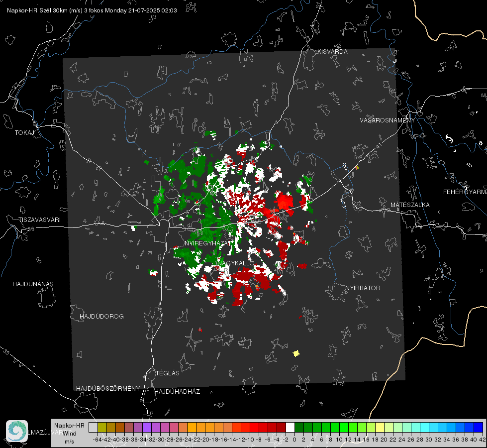Click the NYÍREGYHÁZA city label
The width and height of the screenshot is (487, 448).
pyautogui.click(x=205, y=243)
